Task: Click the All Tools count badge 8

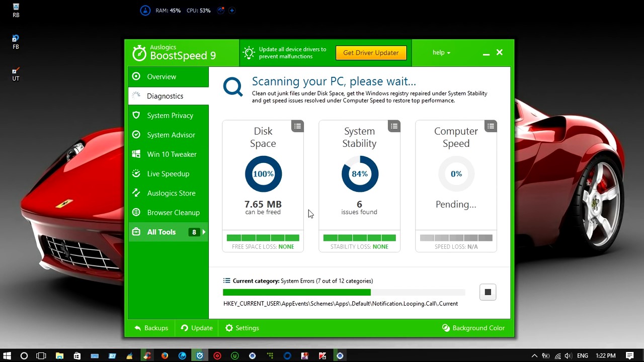Action: pos(194,232)
